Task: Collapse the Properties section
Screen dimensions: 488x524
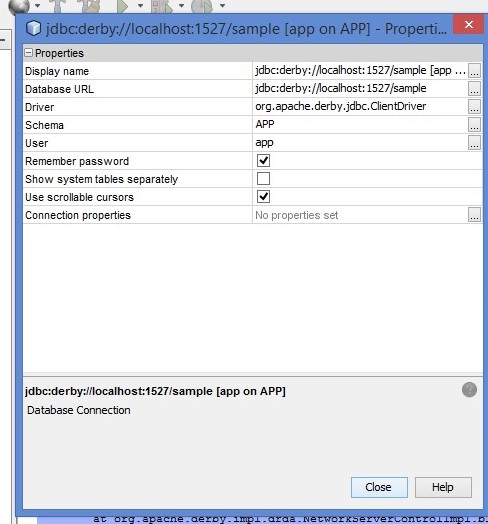Action: [x=29, y=53]
